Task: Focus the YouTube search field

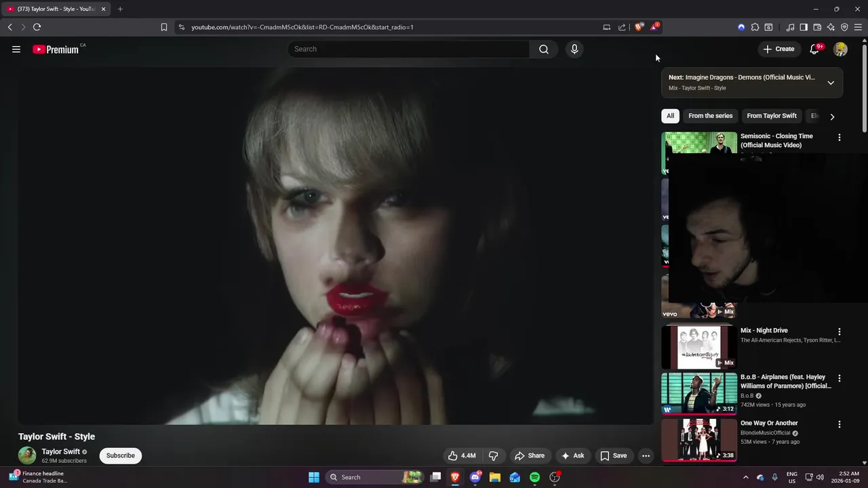Action: (409, 49)
